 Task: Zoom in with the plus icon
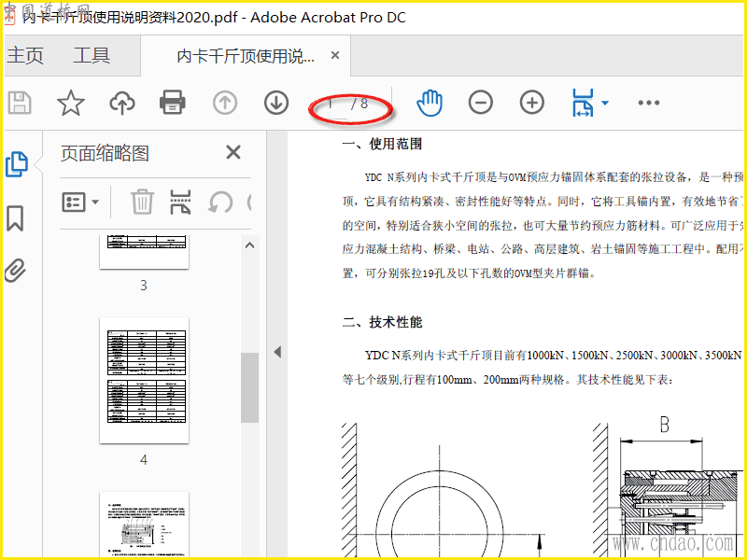pyautogui.click(x=531, y=103)
